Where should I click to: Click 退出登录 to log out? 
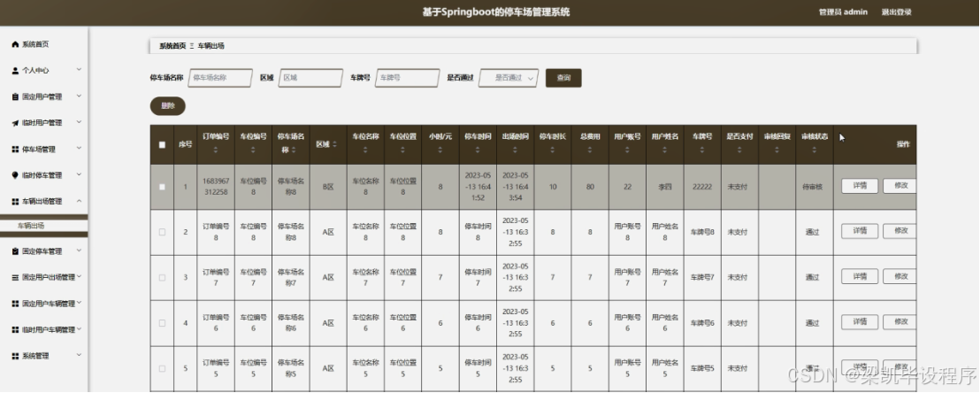click(x=896, y=12)
